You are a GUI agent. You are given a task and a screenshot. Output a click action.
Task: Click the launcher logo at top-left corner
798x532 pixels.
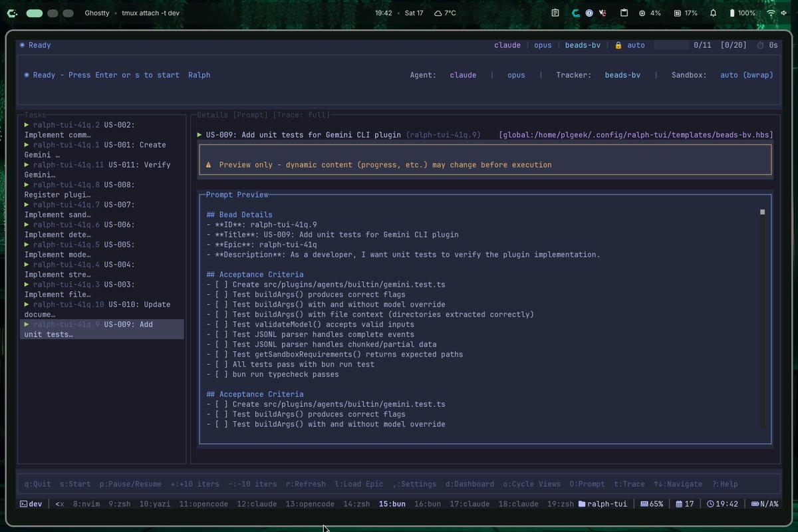coord(13,13)
